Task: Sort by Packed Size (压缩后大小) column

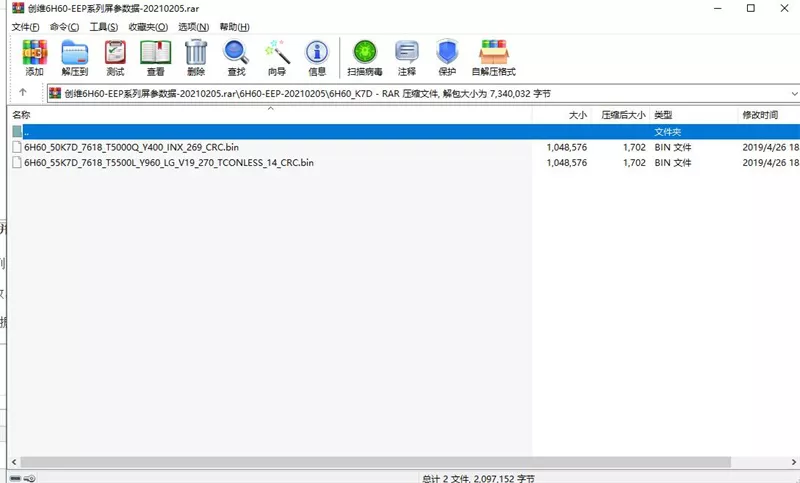Action: (x=620, y=115)
